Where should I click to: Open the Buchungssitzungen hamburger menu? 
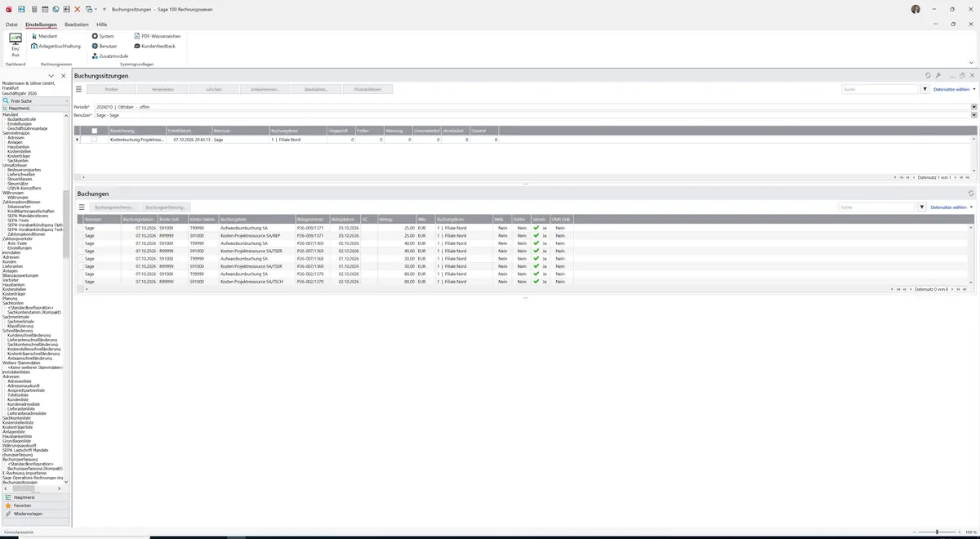79,89
